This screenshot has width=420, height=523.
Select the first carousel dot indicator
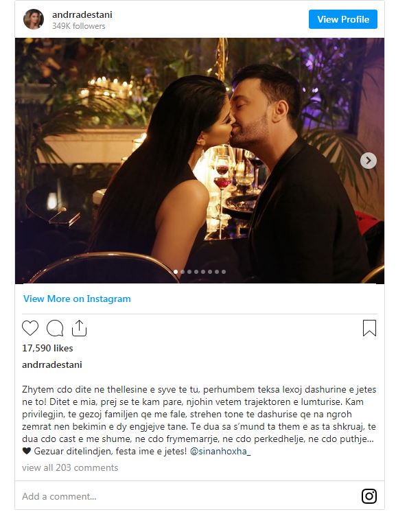click(x=176, y=272)
